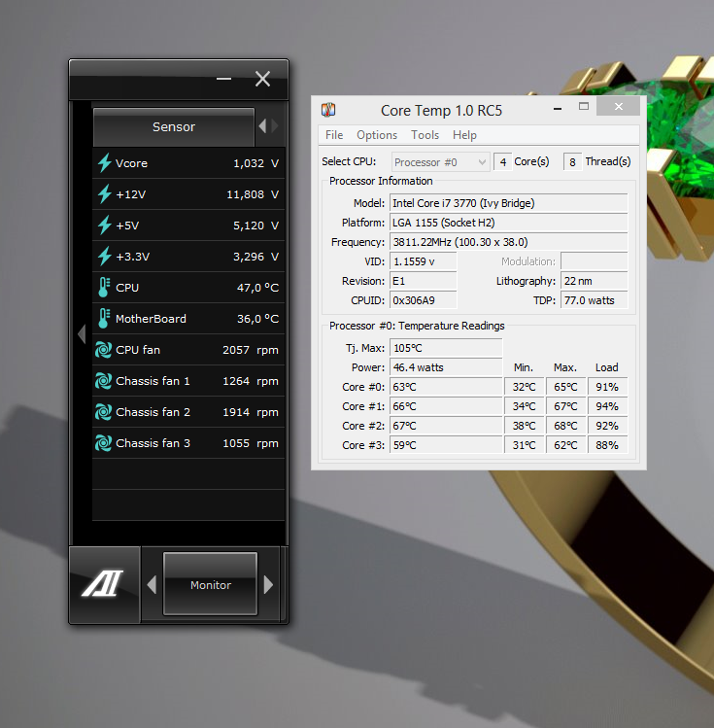Open the Select CPU dropdown
The image size is (714, 728).
pos(441,162)
